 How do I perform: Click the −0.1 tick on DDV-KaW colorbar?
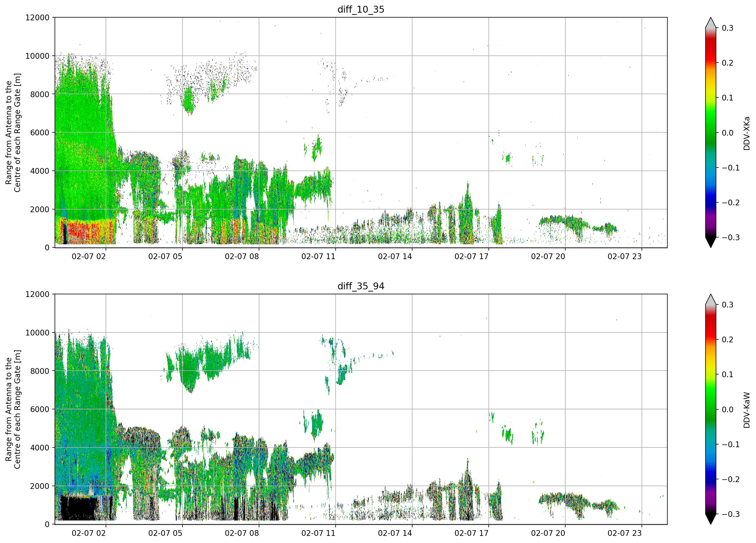coord(731,445)
